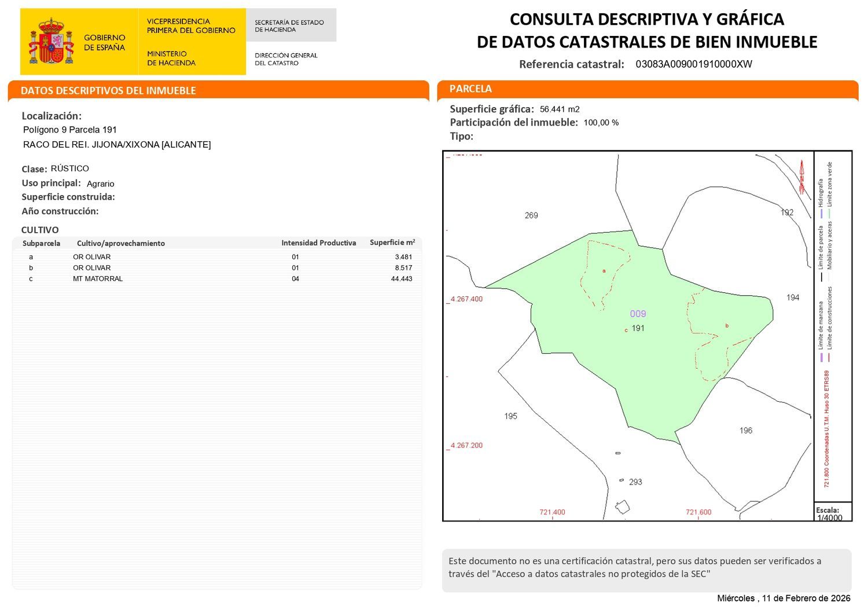Click "MT MATORRAL" crop in row c
The image size is (868, 613).
98,279
